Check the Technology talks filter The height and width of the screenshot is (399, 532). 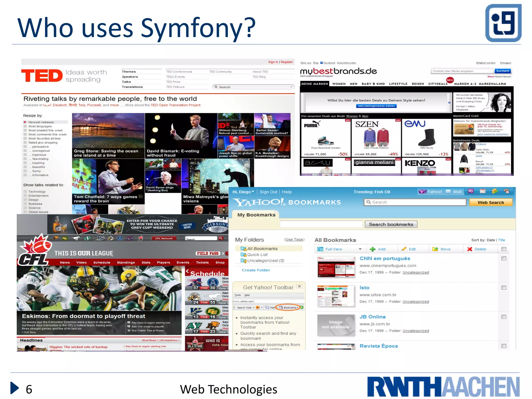pos(25,192)
